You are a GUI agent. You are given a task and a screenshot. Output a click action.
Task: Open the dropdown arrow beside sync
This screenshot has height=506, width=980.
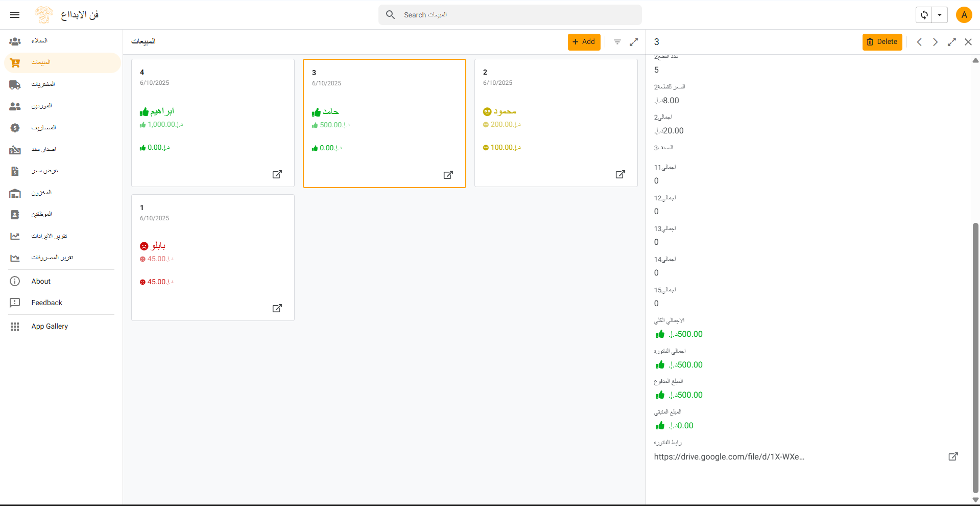[x=940, y=15]
